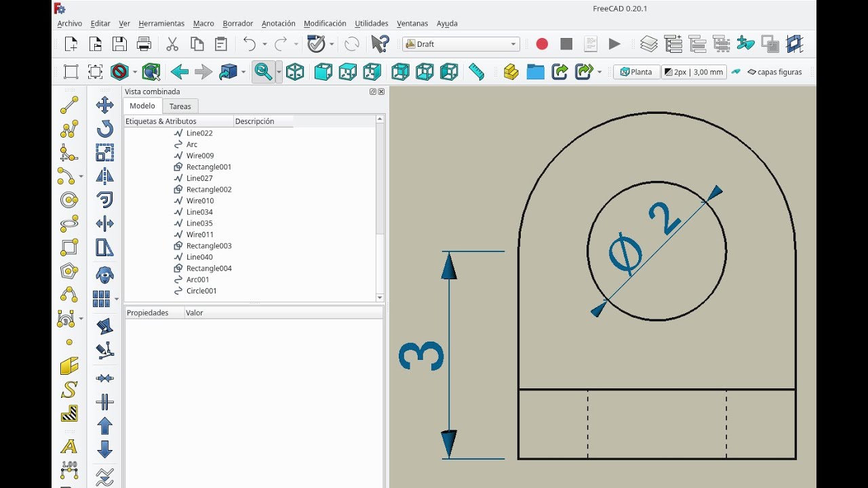Viewport: 868px width, 488px height.
Task: Select the Hatch tool
Action: 69,413
